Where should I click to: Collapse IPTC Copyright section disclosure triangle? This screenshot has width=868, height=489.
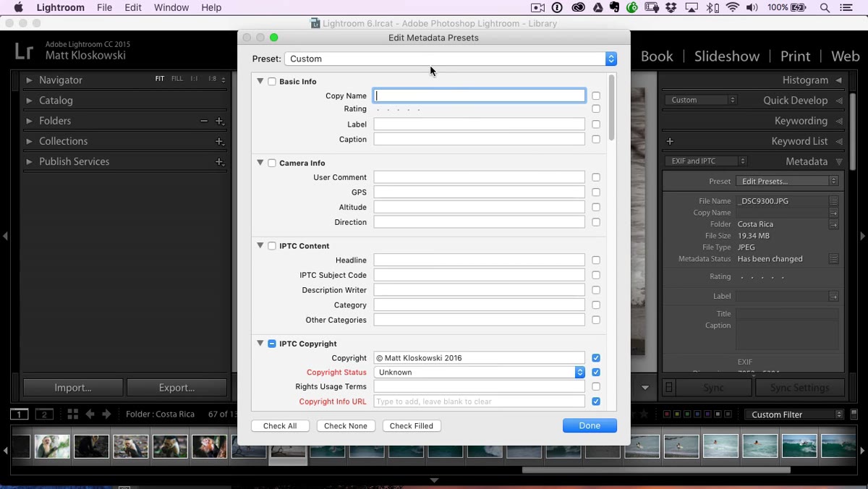[260, 343]
